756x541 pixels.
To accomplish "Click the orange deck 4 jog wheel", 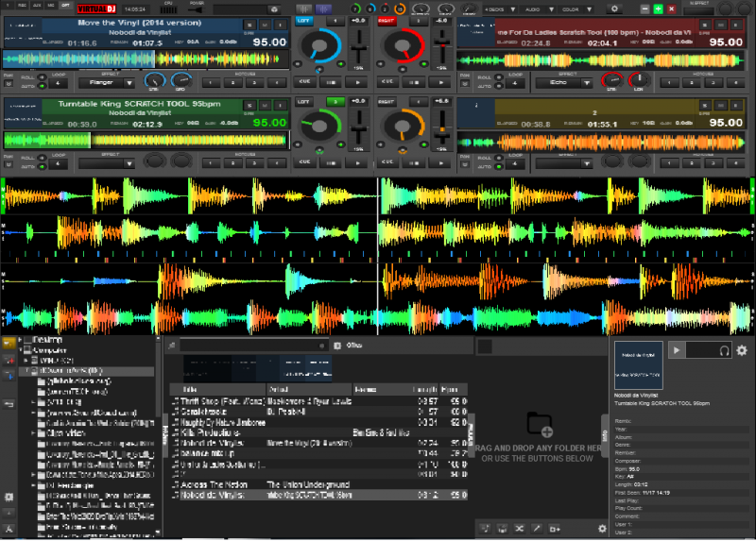I will click(x=403, y=127).
